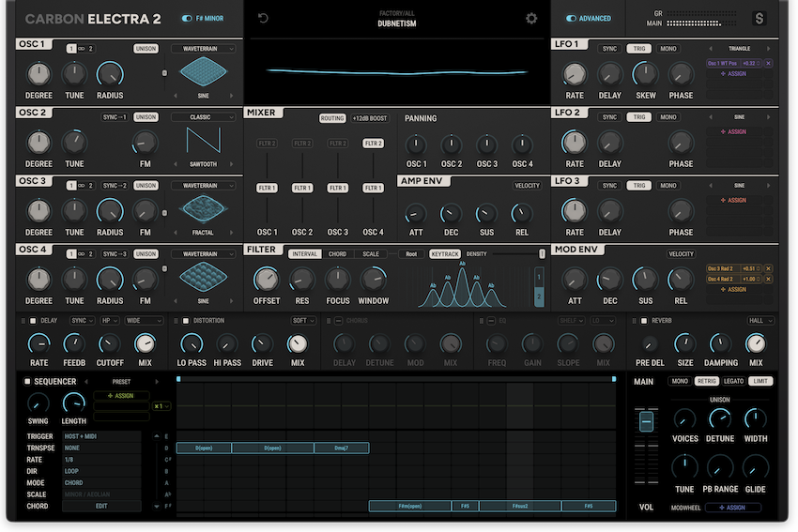Screen dimensions: 798x532
Task: Click the filter Offset knob
Action: (x=267, y=280)
